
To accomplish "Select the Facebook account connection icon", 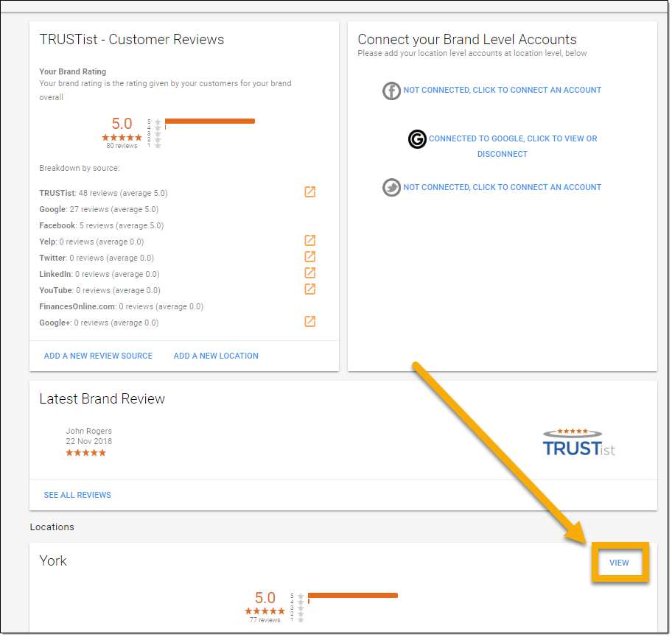I will coord(391,91).
